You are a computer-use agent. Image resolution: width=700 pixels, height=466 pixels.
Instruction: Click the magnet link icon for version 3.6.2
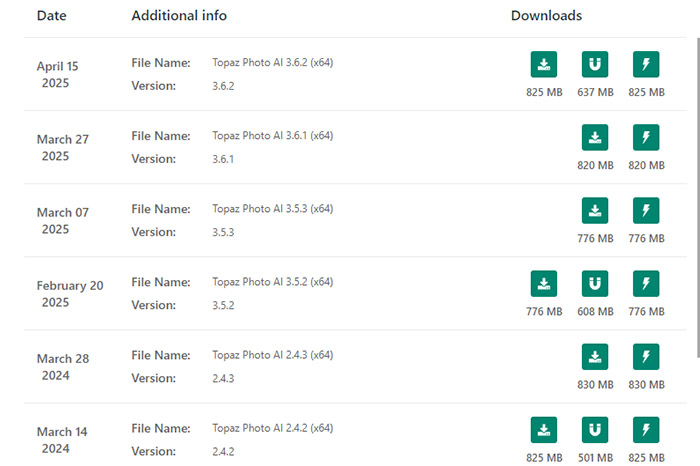(x=595, y=64)
